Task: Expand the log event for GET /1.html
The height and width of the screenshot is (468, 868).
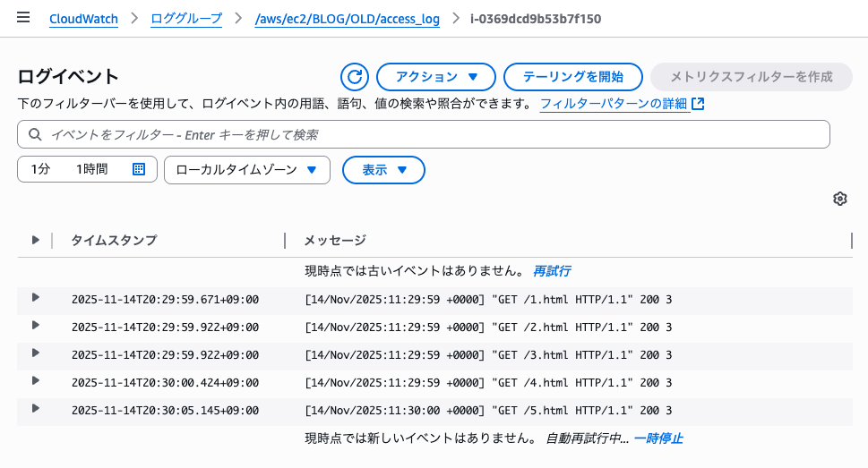Action: point(36,298)
